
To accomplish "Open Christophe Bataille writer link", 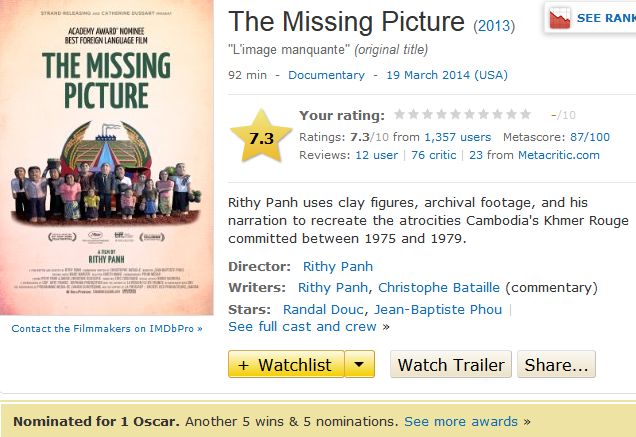I will 439,288.
